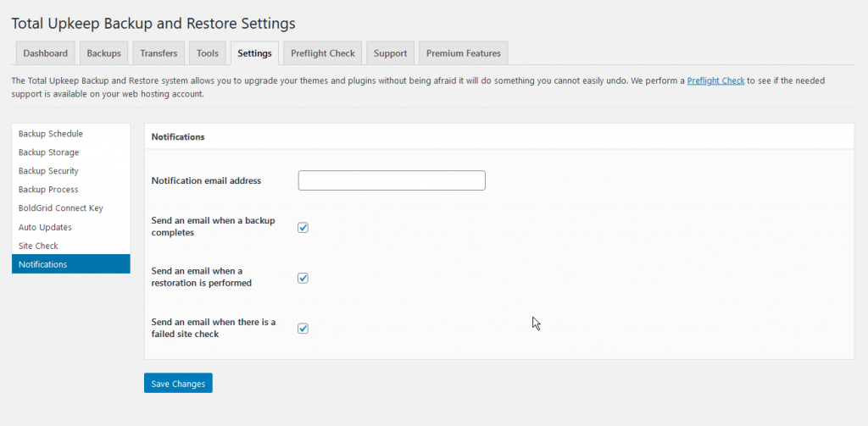
Task: Click the Notification email address field
Action: point(392,180)
